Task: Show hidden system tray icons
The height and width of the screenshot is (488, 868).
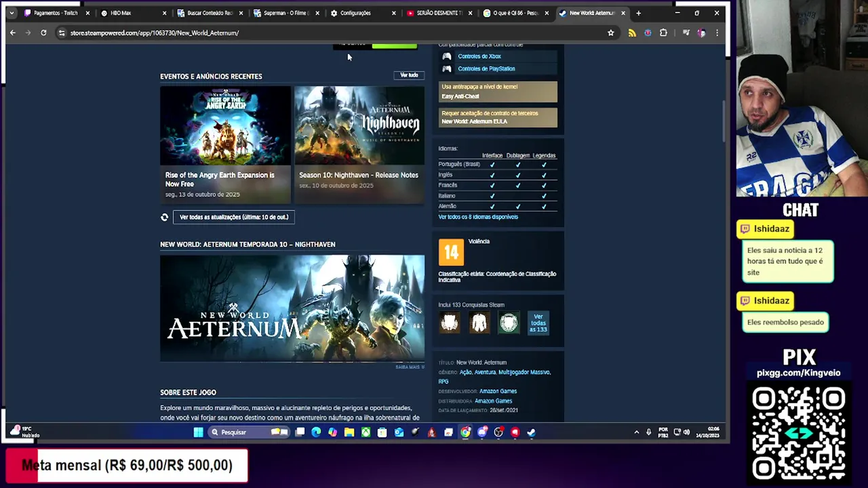Action: (x=636, y=432)
